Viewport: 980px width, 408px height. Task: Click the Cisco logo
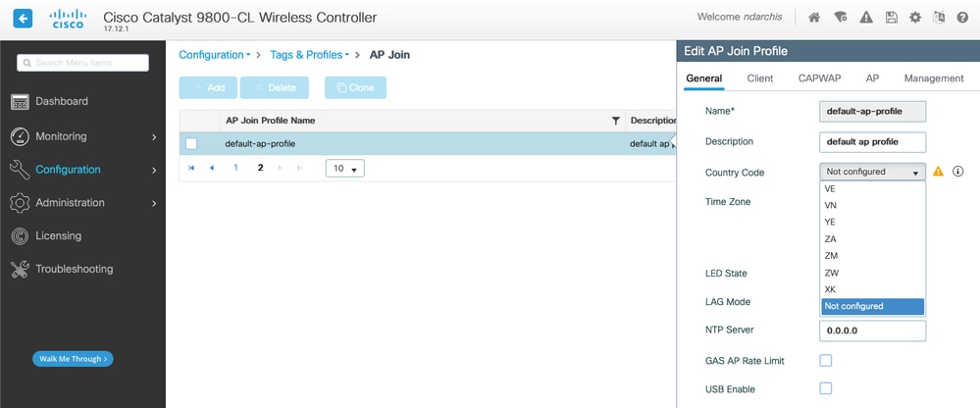coord(68,19)
